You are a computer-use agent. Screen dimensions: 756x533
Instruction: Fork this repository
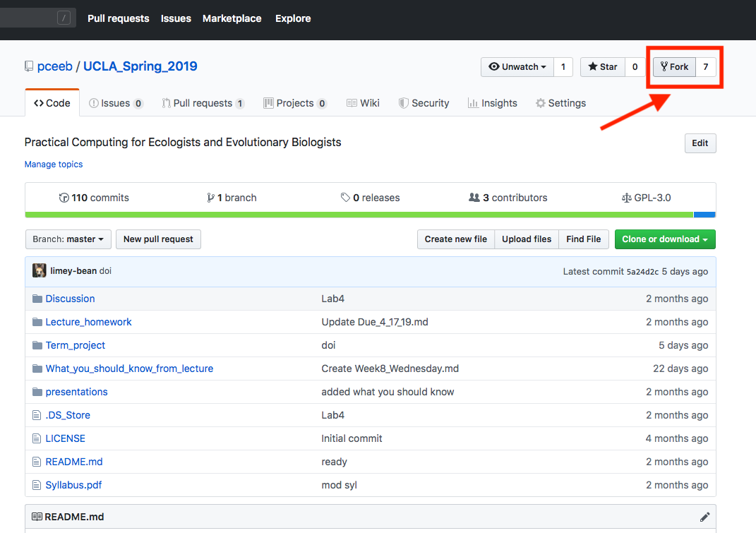point(674,67)
